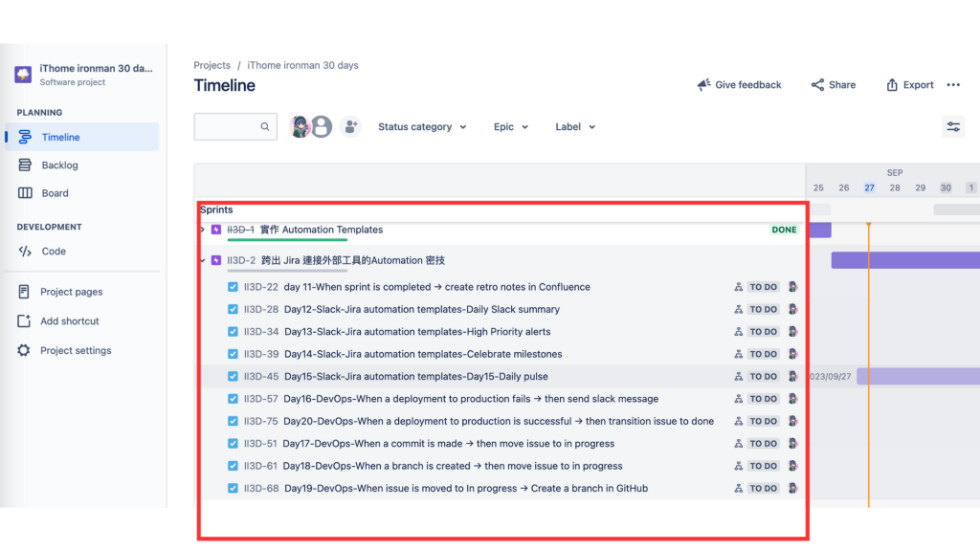The width and height of the screenshot is (980, 551).
Task: Click the II3D-1 purple timeline bar
Action: pos(820,230)
